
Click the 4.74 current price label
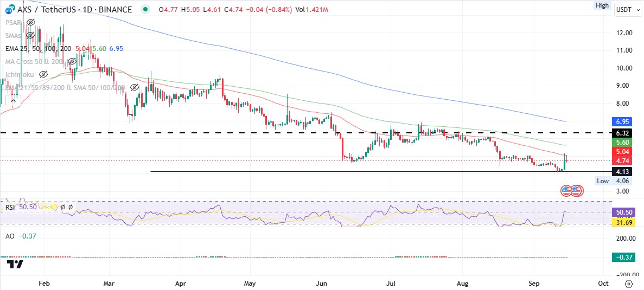(623, 160)
